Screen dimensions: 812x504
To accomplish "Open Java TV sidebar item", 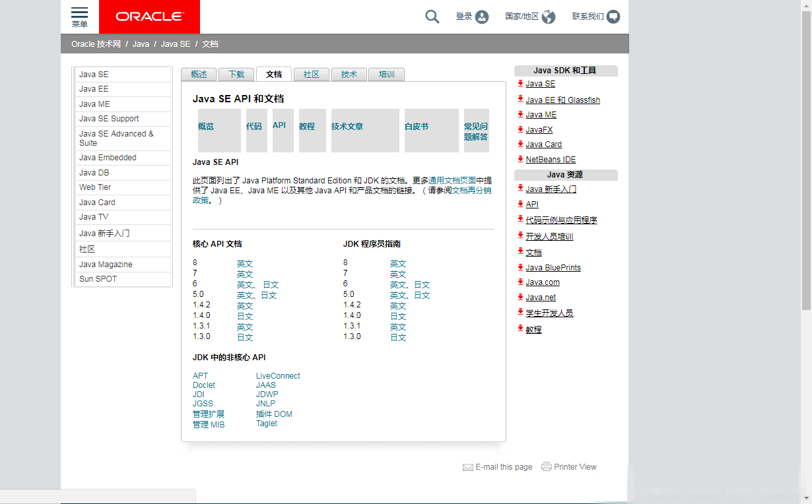I will (x=123, y=217).
